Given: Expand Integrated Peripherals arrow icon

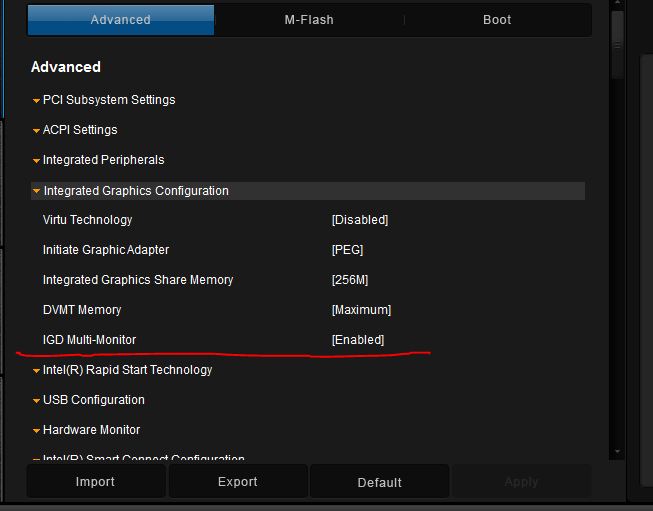Looking at the screenshot, I should pyautogui.click(x=36, y=160).
